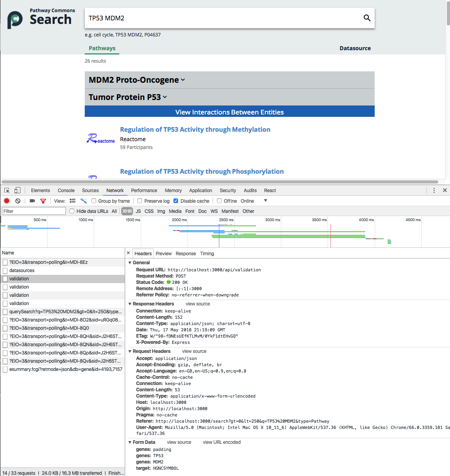
Task: Toggle the waterfall overview icon
Action: pos(84,201)
